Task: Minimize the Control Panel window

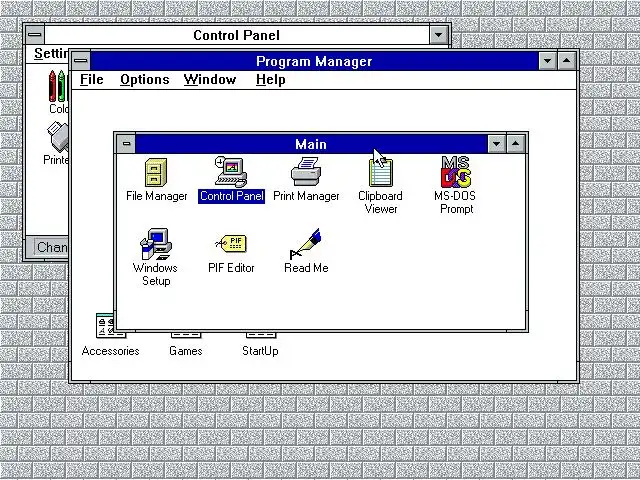Action: (439, 35)
